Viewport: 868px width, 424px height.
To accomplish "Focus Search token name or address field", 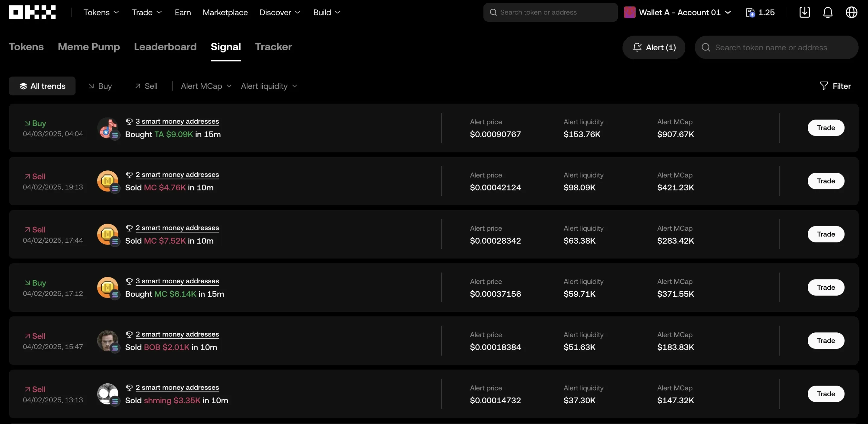I will (776, 48).
